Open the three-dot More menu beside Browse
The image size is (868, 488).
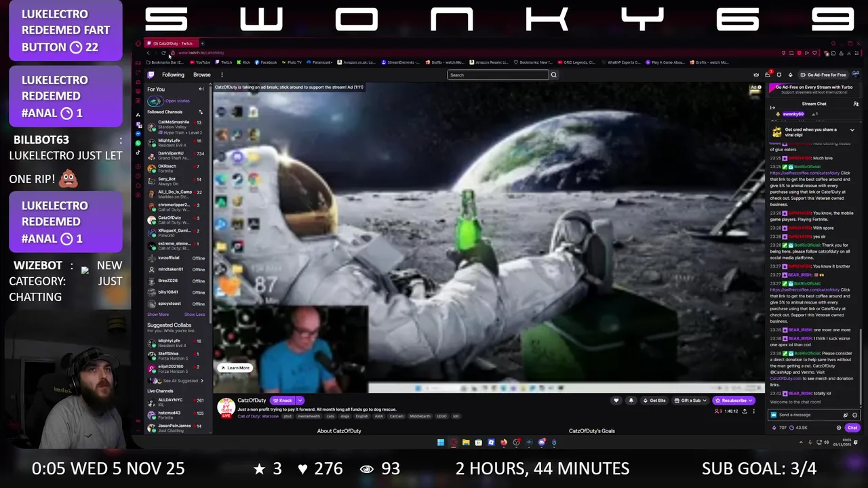222,75
